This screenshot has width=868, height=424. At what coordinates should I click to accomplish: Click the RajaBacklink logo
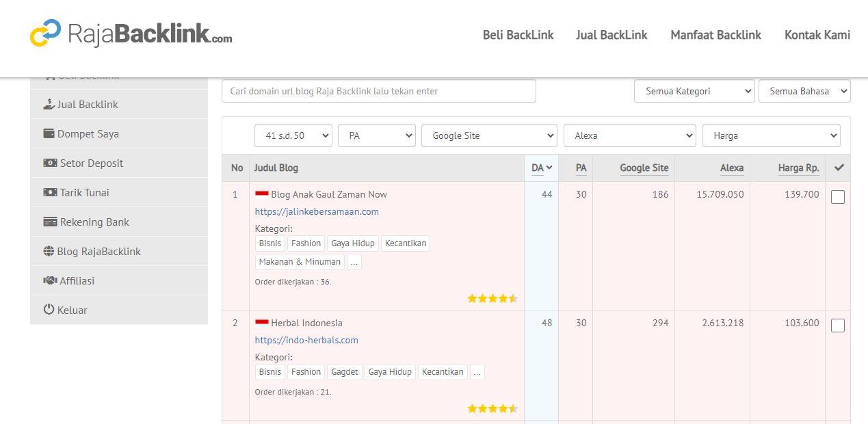coord(130,34)
